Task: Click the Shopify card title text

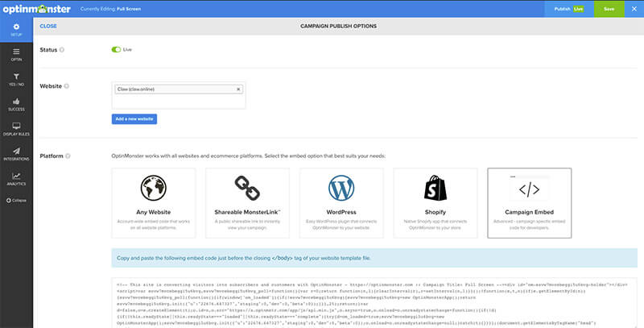Action: 436,212
